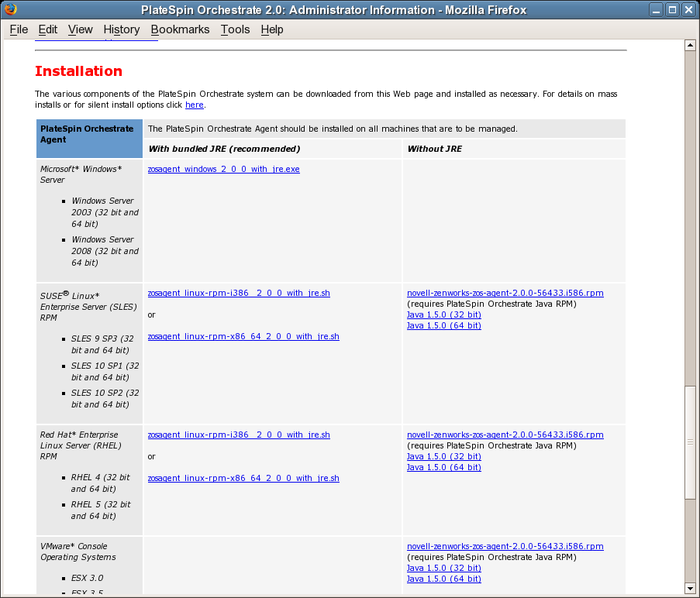
Task: Open the Bookmarks menu
Action: pos(180,29)
